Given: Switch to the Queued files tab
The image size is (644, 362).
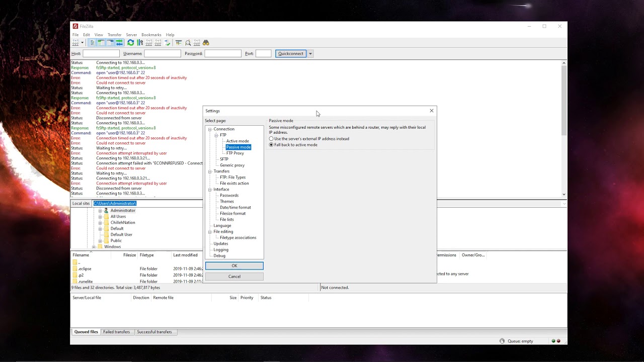Looking at the screenshot, I should (86, 332).
